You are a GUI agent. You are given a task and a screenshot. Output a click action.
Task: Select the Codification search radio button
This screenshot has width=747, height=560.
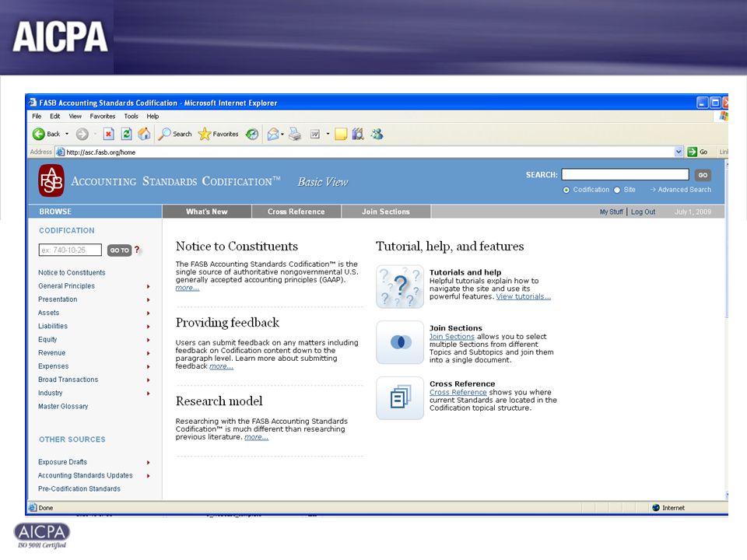coord(566,190)
